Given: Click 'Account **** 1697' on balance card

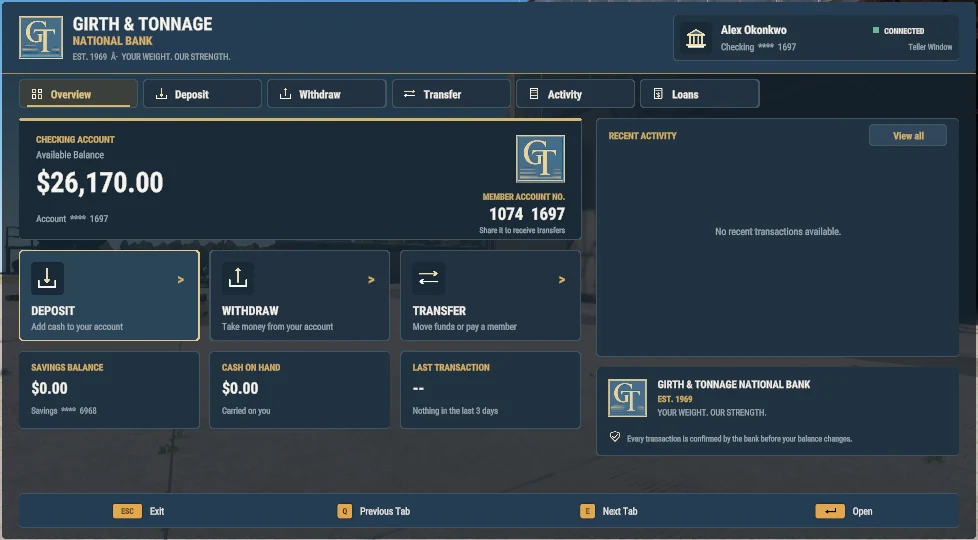Looking at the screenshot, I should 72,219.
